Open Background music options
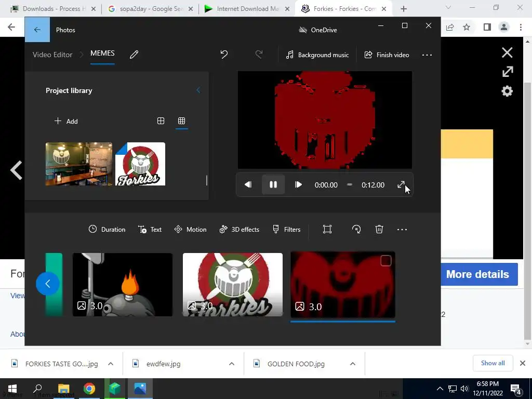Viewport: 532px width, 399px height. (317, 55)
